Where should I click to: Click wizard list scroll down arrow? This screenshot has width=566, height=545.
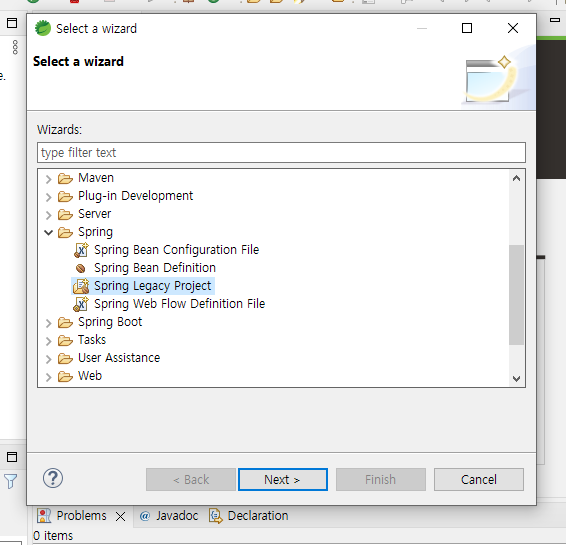[517, 379]
